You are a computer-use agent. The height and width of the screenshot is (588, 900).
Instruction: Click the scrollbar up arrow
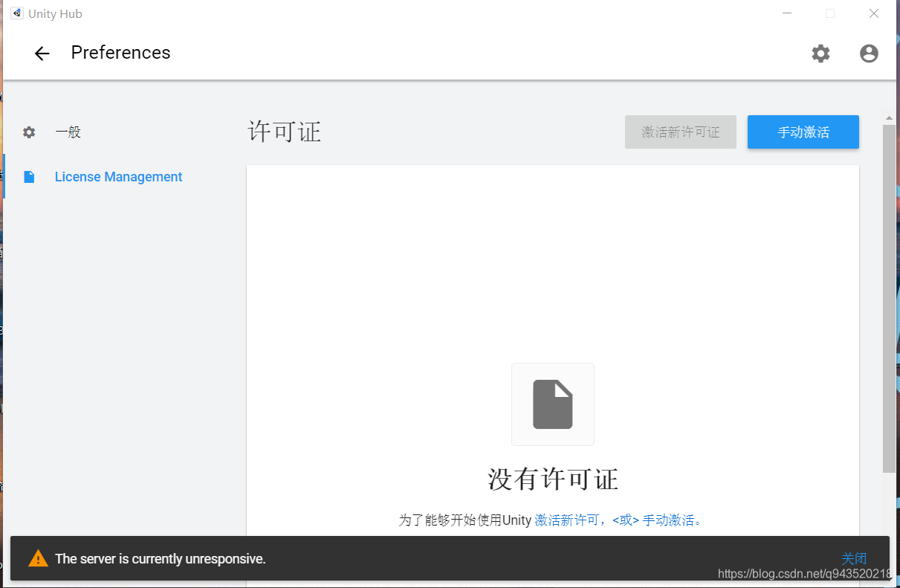point(889,117)
